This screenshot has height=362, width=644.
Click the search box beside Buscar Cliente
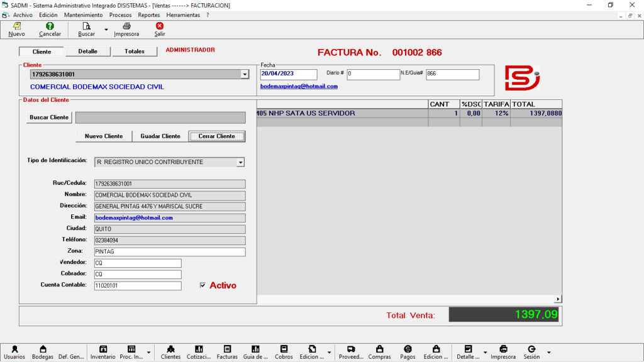160,118
